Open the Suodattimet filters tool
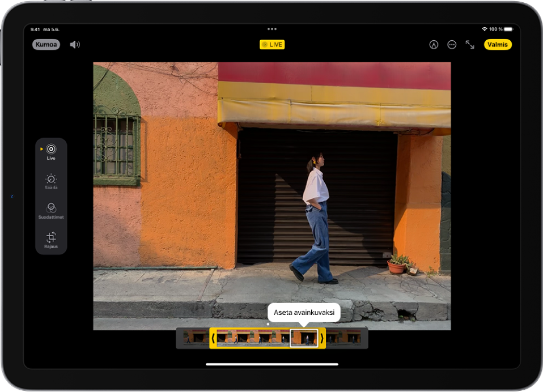 click(51, 211)
